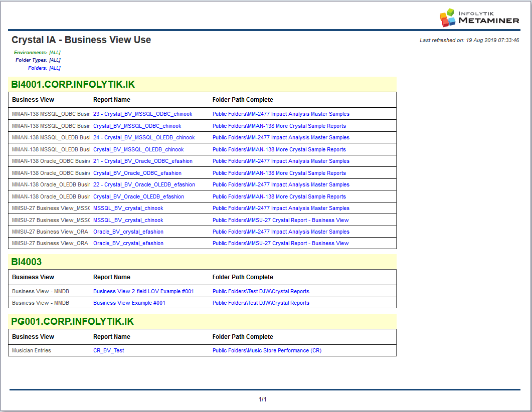The width and height of the screenshot is (532, 412).
Task: Select MMAN-138 Oracle_OLEDB cell in the report 22 row
Action: [51, 184]
